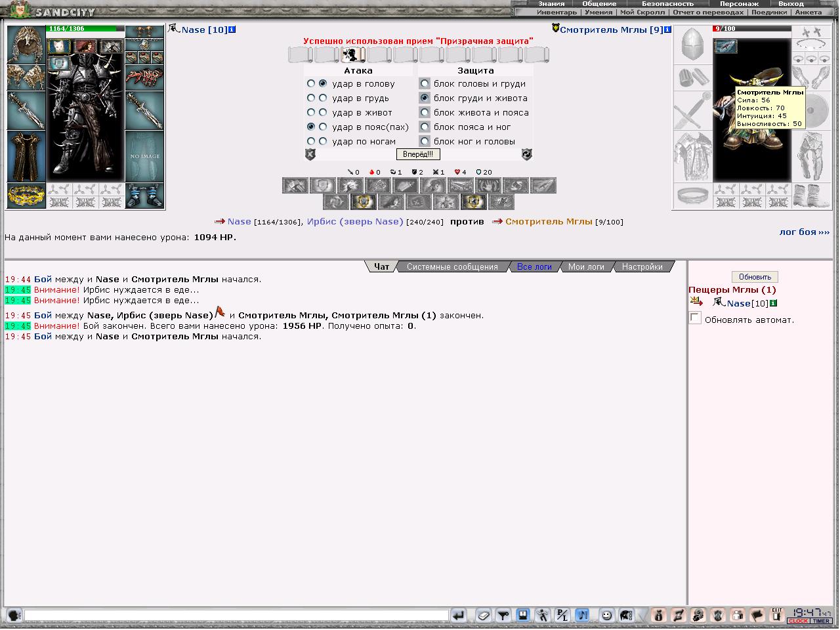Select блок ног и головы
840x630 pixels.
tap(425, 141)
